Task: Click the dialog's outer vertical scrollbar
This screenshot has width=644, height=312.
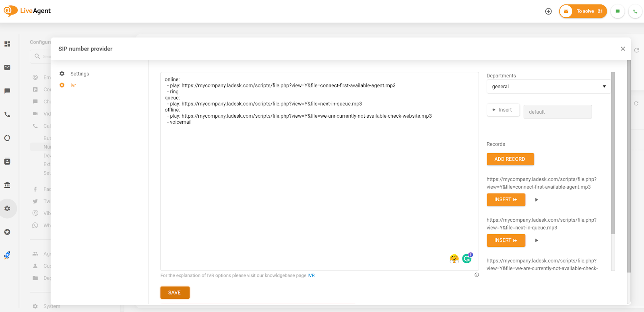Action: (x=629, y=165)
